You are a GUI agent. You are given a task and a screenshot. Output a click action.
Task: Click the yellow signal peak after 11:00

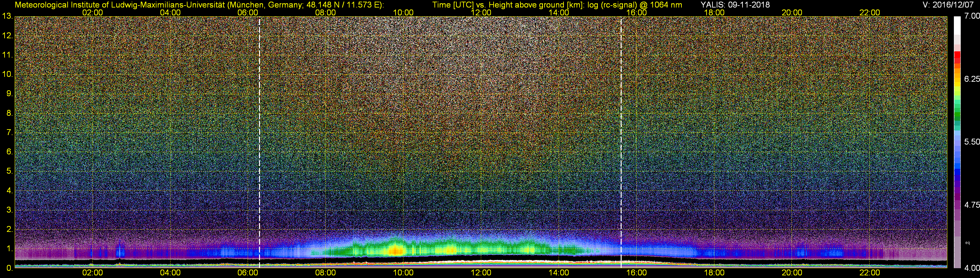point(451,250)
